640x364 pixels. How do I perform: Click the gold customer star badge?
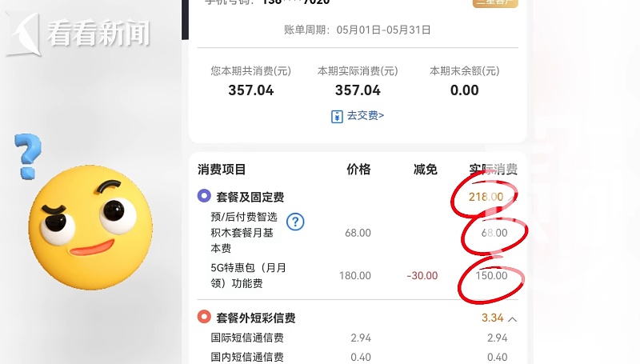(495, 2)
